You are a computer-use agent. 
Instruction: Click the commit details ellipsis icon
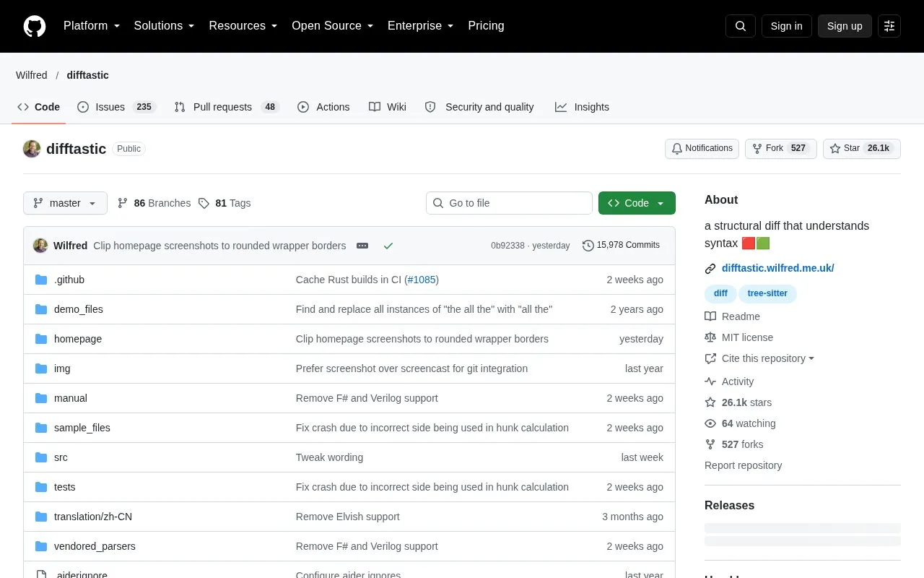pyautogui.click(x=362, y=246)
